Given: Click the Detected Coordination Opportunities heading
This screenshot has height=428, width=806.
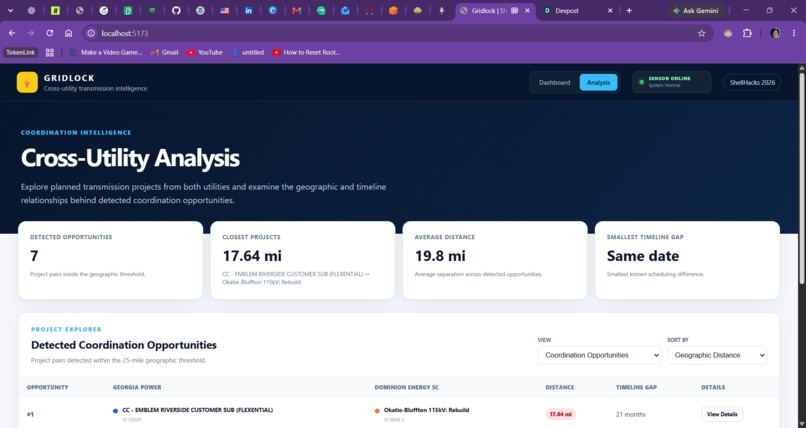Looking at the screenshot, I should click(x=124, y=345).
